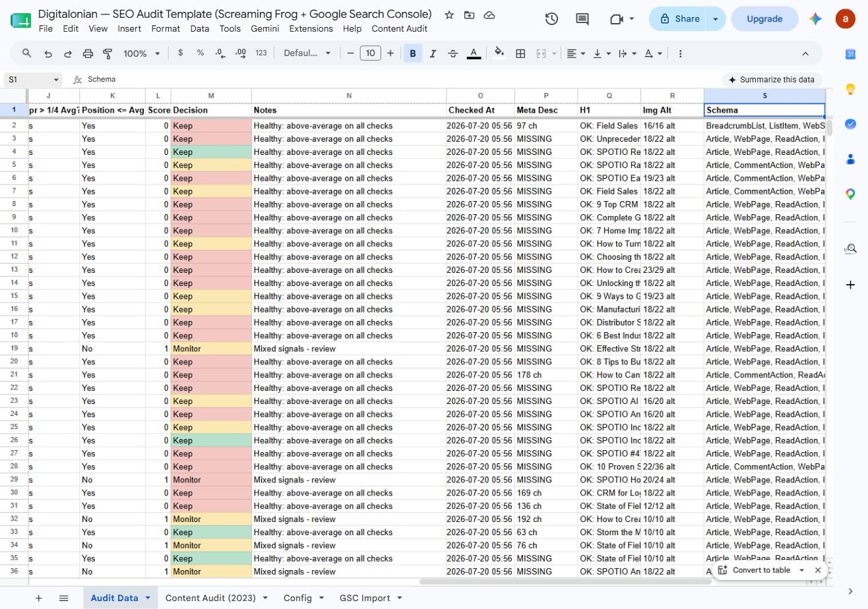Undo the last action
Viewport: 868px width, 609px height.
[47, 53]
